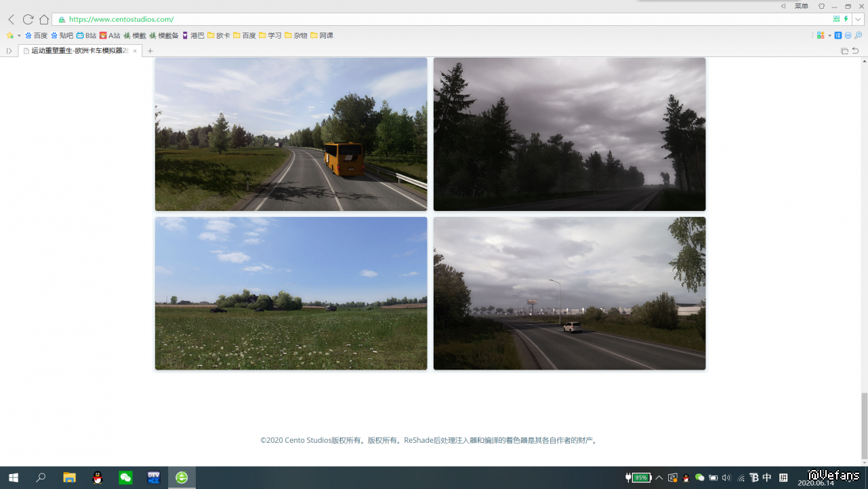Open the volume speaker tray icon
The image size is (868, 489).
tap(726, 477)
